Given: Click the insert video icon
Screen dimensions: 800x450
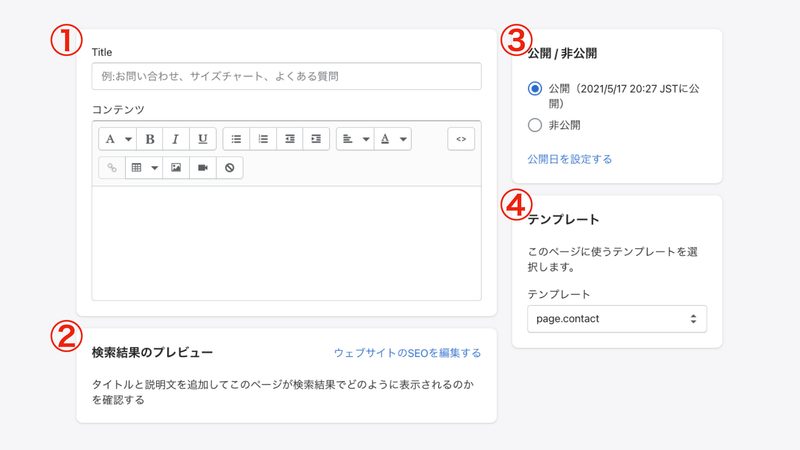Looking at the screenshot, I should 203,167.
